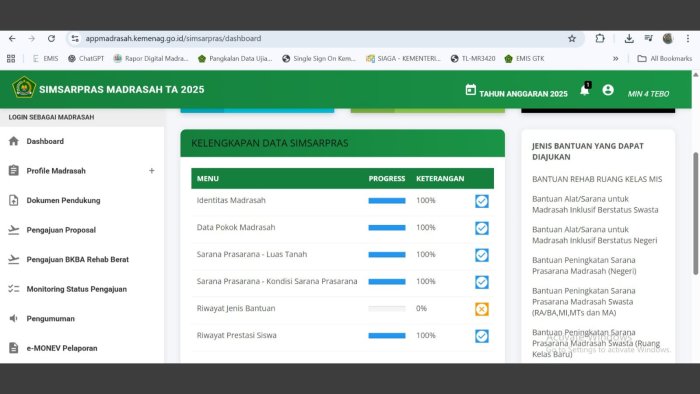The width and height of the screenshot is (700, 394).
Task: Select BANTUAN REHAB RUANG KELAS MIS text
Action: (597, 179)
